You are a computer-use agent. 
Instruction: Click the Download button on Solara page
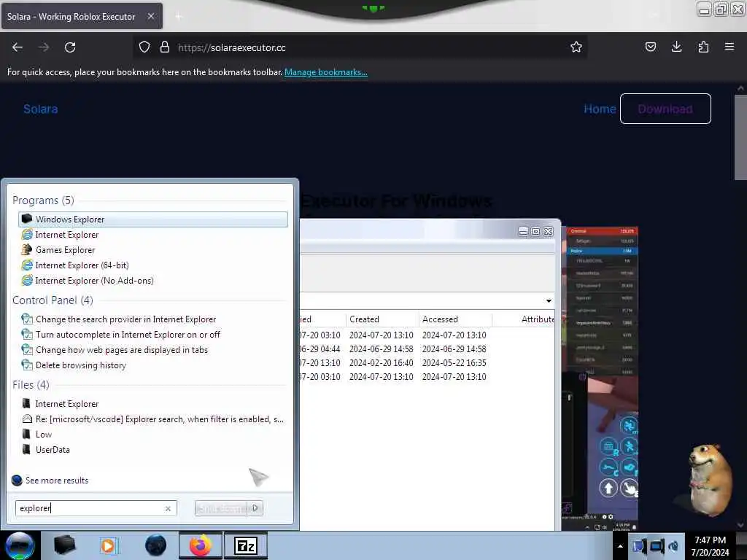[665, 109]
